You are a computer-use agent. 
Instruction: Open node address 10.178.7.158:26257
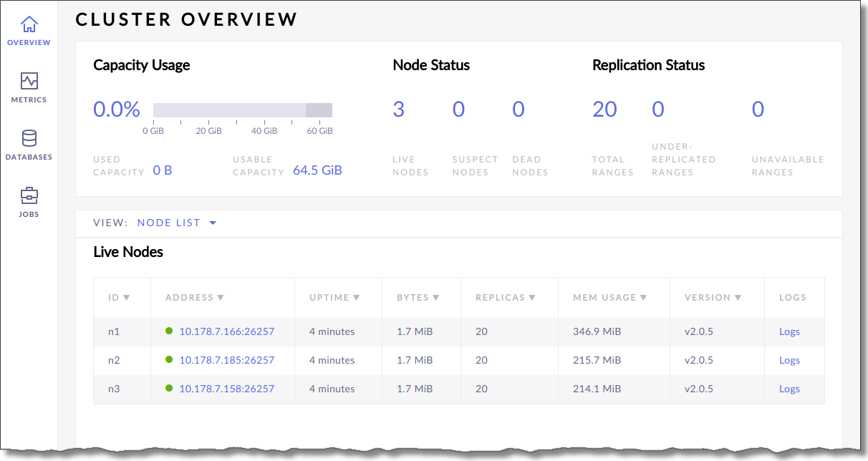[x=226, y=389]
